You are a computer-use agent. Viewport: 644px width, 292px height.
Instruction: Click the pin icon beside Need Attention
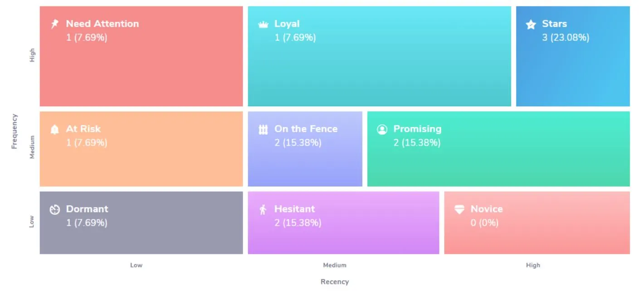[55, 24]
